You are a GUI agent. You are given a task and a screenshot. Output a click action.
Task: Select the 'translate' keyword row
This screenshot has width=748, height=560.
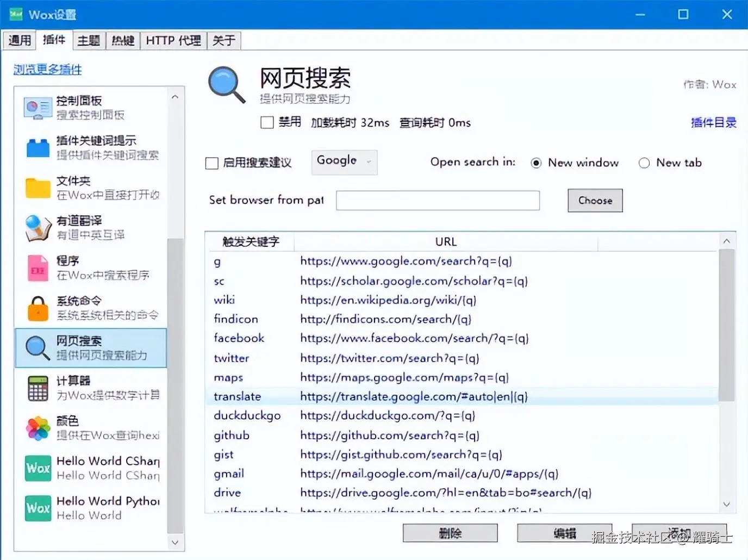click(462, 396)
